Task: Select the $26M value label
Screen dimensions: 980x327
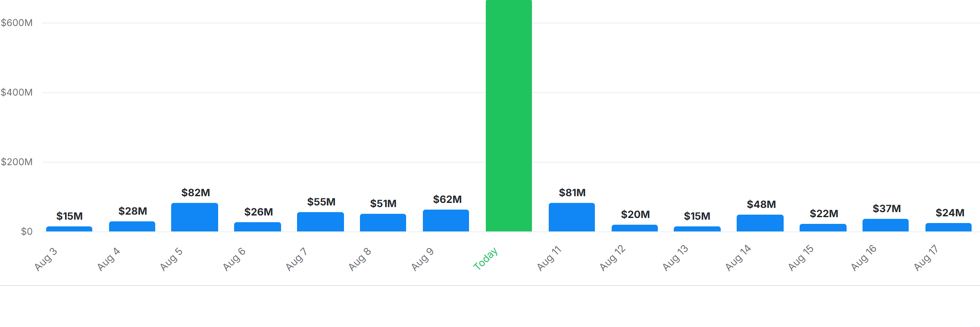Action: point(258,212)
